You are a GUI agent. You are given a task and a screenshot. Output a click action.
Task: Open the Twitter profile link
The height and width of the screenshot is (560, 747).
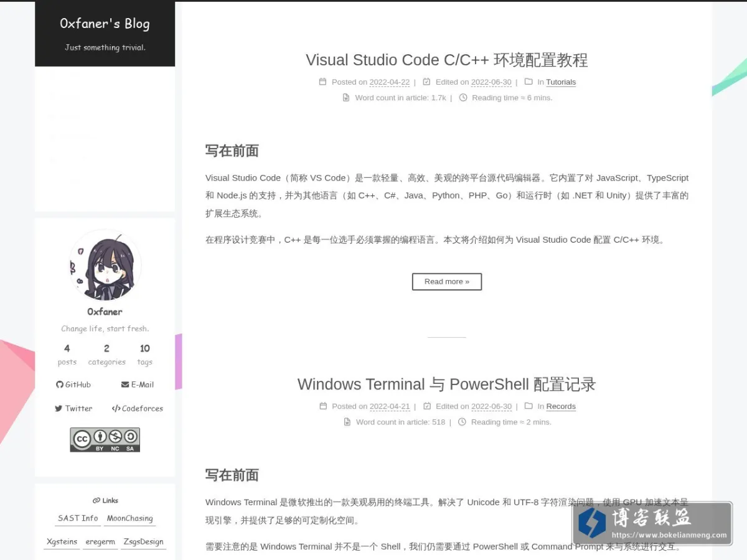click(x=73, y=408)
